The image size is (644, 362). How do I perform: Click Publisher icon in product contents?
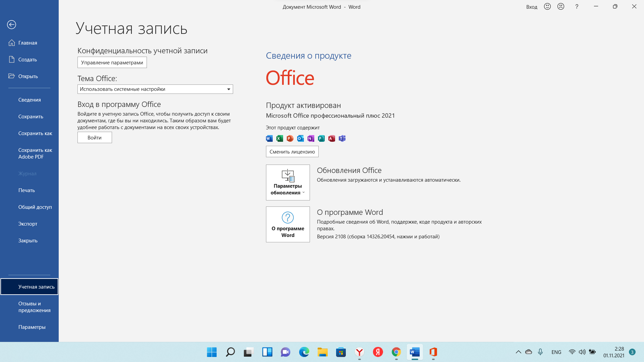pyautogui.click(x=321, y=138)
